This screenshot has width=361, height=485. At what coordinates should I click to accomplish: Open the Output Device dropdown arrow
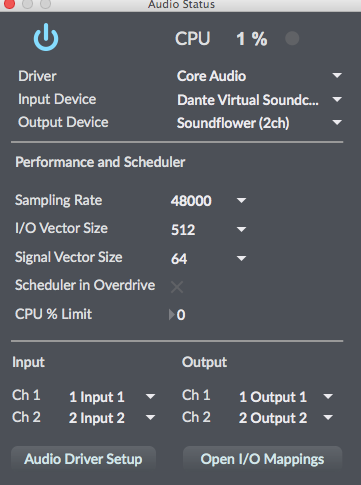(337, 123)
